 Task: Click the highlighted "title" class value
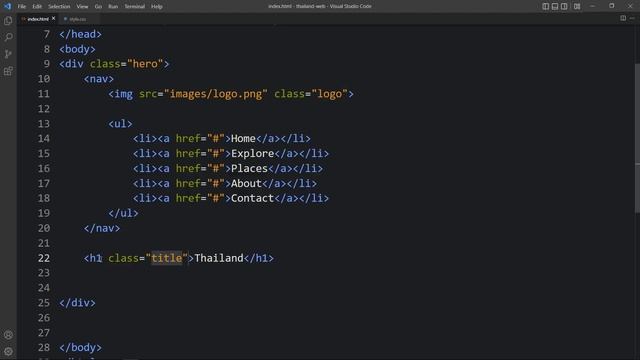click(x=167, y=258)
